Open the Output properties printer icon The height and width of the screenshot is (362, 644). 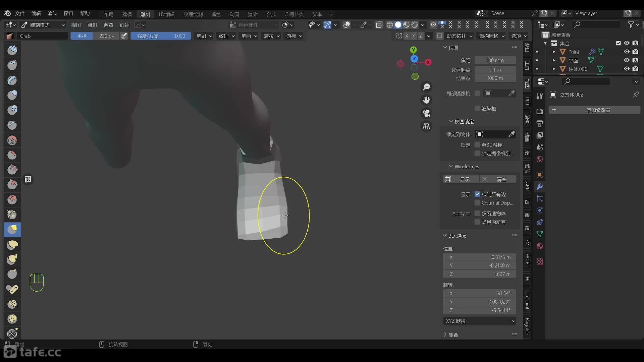(x=540, y=124)
